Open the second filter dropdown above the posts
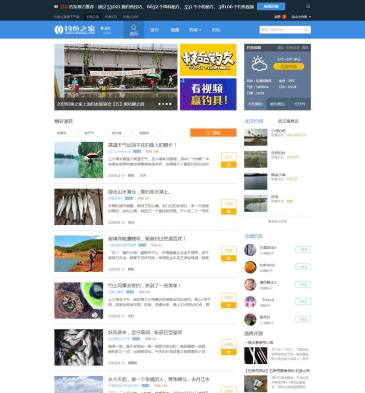The width and height of the screenshot is (365, 393). coord(94,133)
